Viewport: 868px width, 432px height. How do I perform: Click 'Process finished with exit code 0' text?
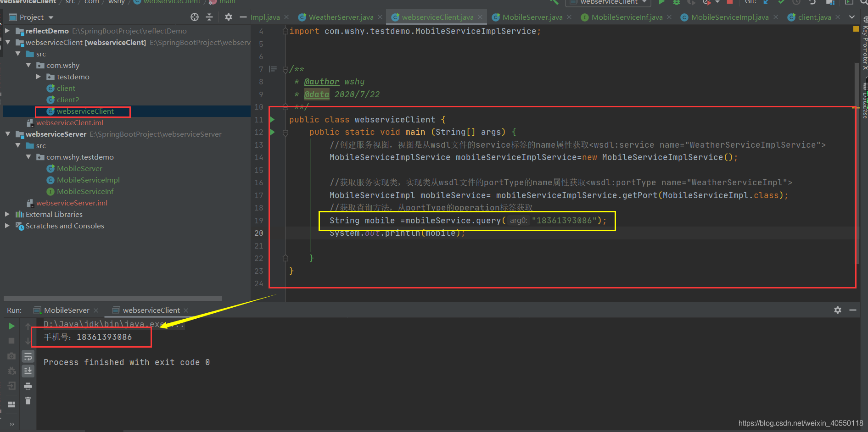[127, 362]
